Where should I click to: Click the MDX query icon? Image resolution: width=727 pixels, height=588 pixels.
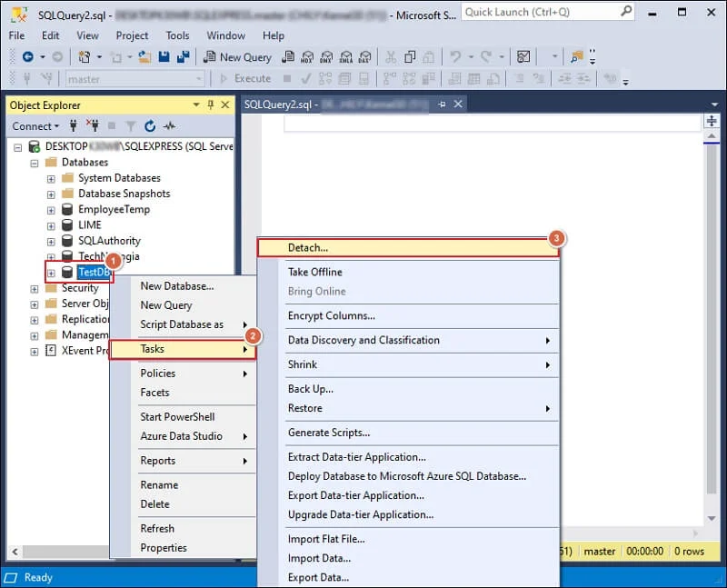(307, 57)
